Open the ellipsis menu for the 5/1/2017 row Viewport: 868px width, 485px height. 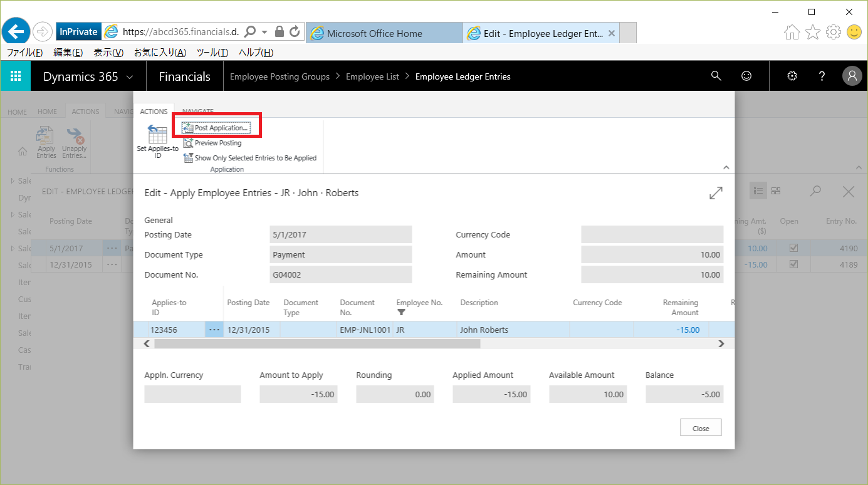(x=112, y=248)
